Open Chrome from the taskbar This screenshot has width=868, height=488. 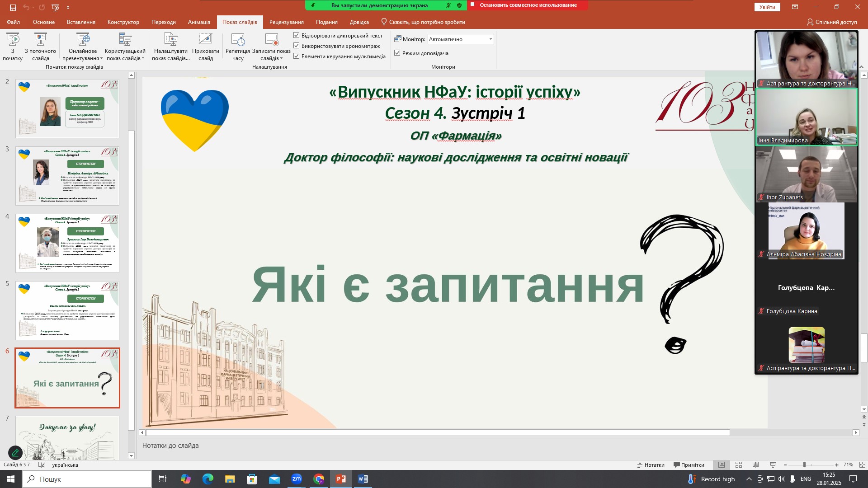(x=319, y=479)
